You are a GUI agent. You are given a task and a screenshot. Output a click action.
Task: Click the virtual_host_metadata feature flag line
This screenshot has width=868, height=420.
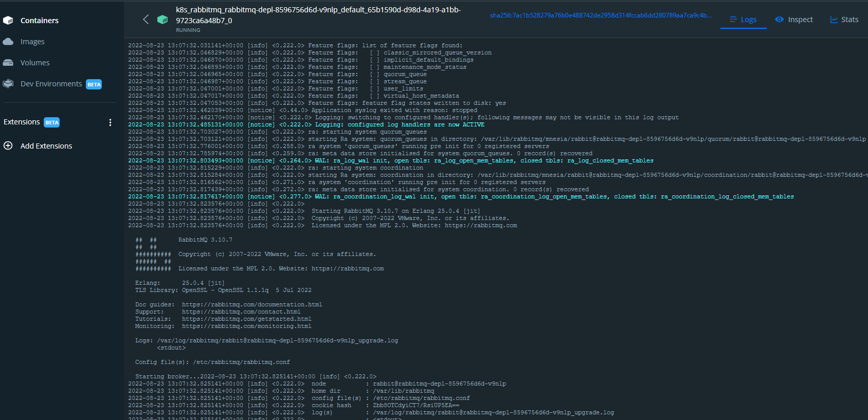click(294, 96)
